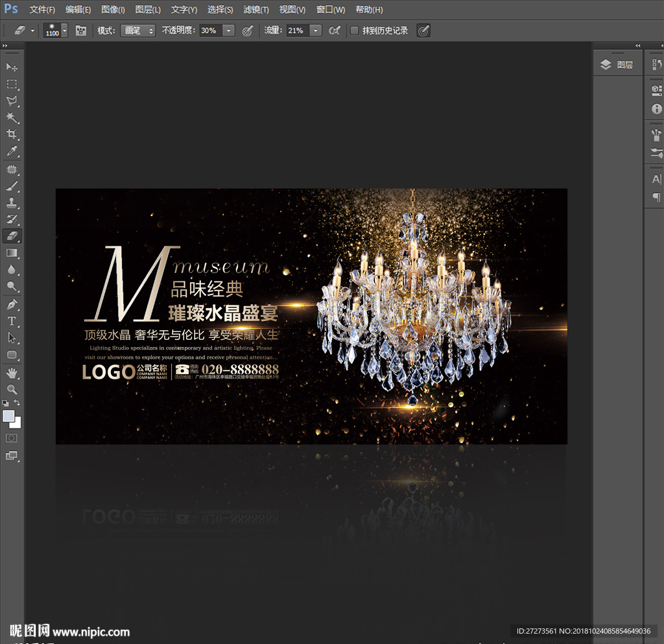Viewport: 664px width, 644px height.
Task: Select the Move tool
Action: pyautogui.click(x=12, y=67)
